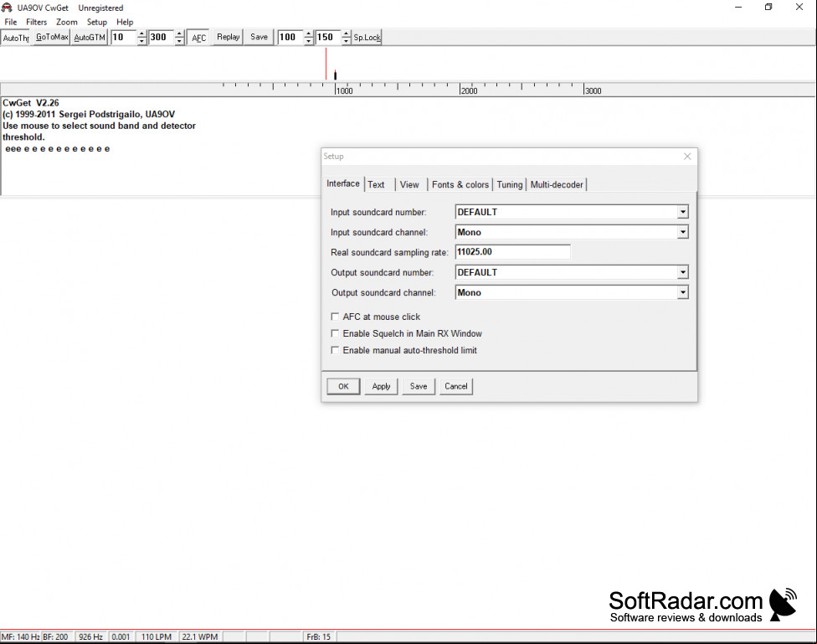Open the File menu
The width and height of the screenshot is (817, 644).
click(x=10, y=22)
